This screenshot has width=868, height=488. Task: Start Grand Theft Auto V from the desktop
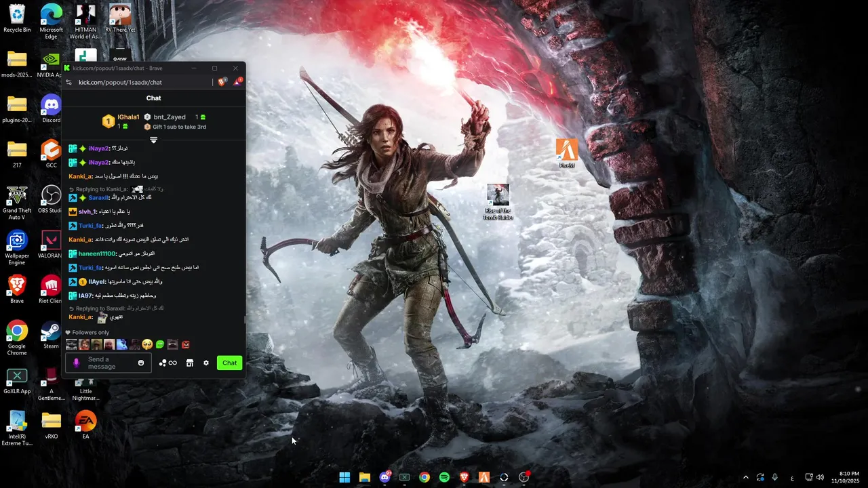[x=17, y=203]
